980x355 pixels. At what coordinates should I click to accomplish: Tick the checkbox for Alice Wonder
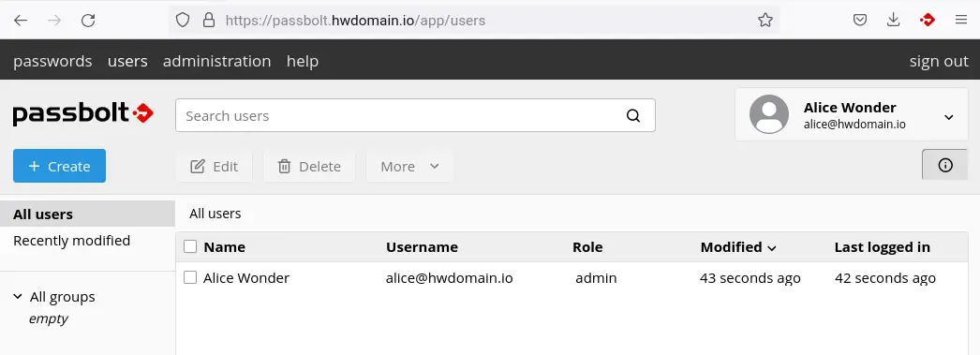[190, 277]
